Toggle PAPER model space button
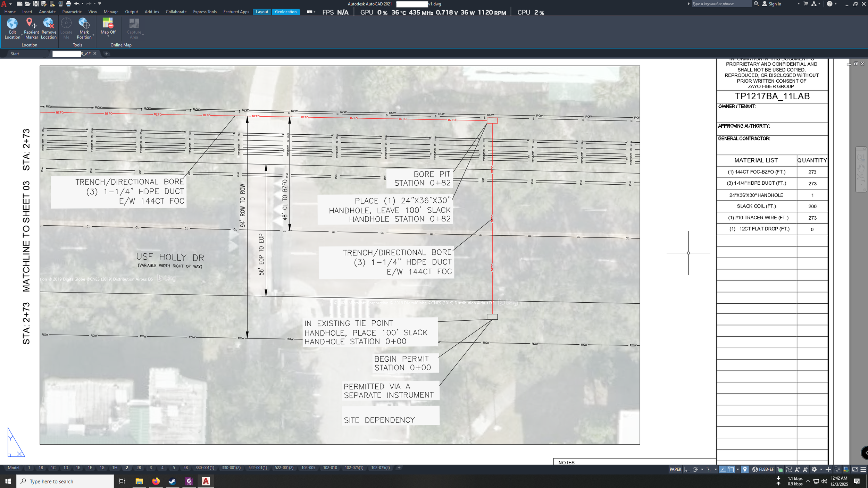This screenshot has height=488, width=868. (675, 469)
